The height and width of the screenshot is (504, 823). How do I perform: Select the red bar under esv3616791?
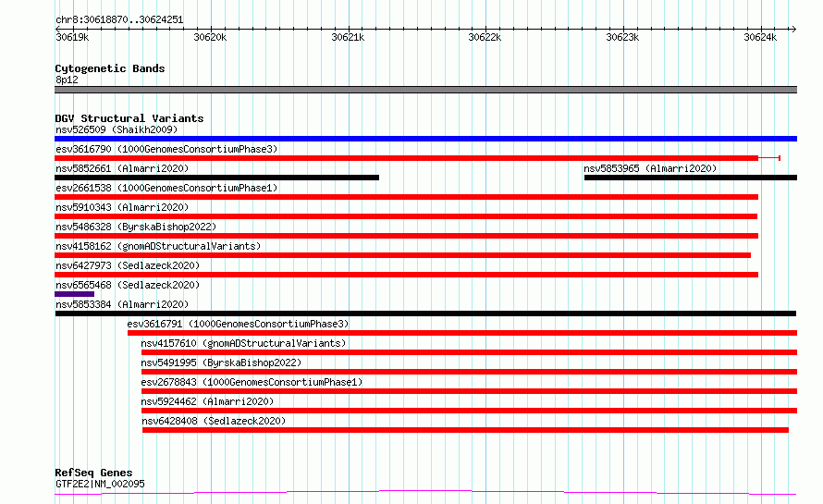click(462, 333)
